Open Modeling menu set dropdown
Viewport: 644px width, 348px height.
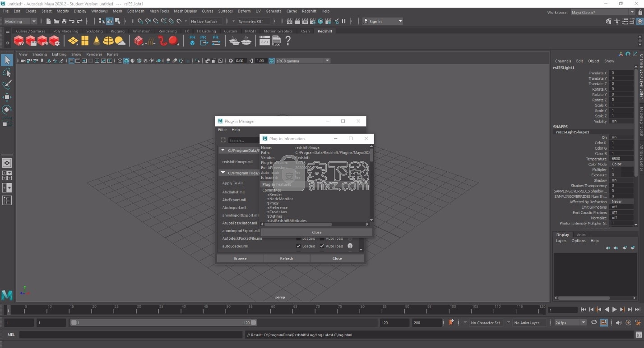(x=20, y=21)
